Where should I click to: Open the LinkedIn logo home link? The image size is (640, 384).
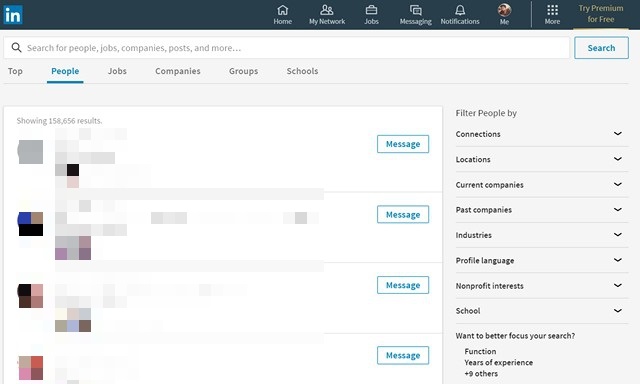(13, 15)
